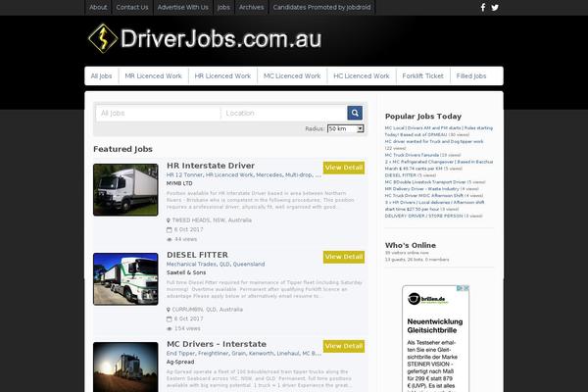Open the About page
The image size is (588, 392).
click(98, 7)
